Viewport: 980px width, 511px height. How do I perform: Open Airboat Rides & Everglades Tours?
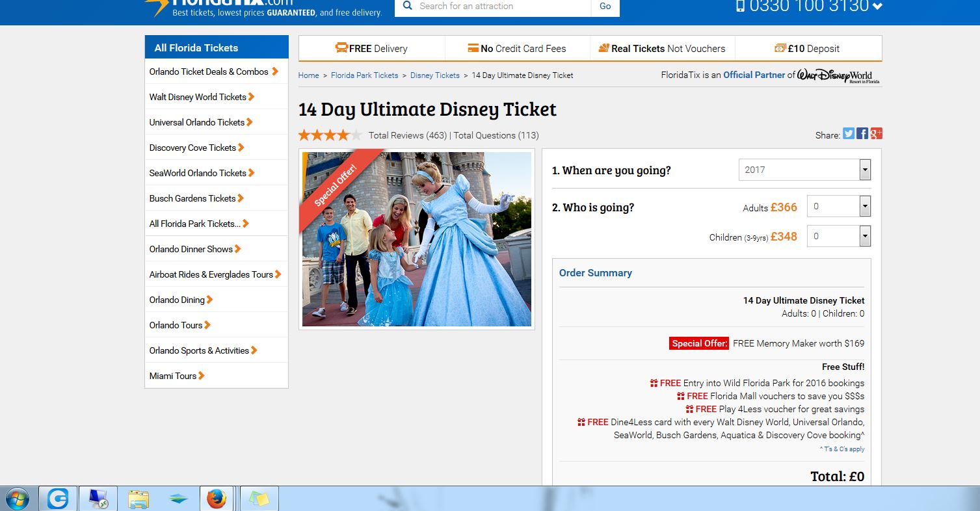click(x=217, y=274)
